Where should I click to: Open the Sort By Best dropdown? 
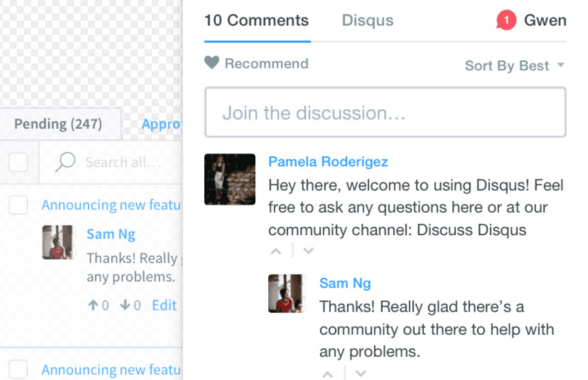click(514, 66)
